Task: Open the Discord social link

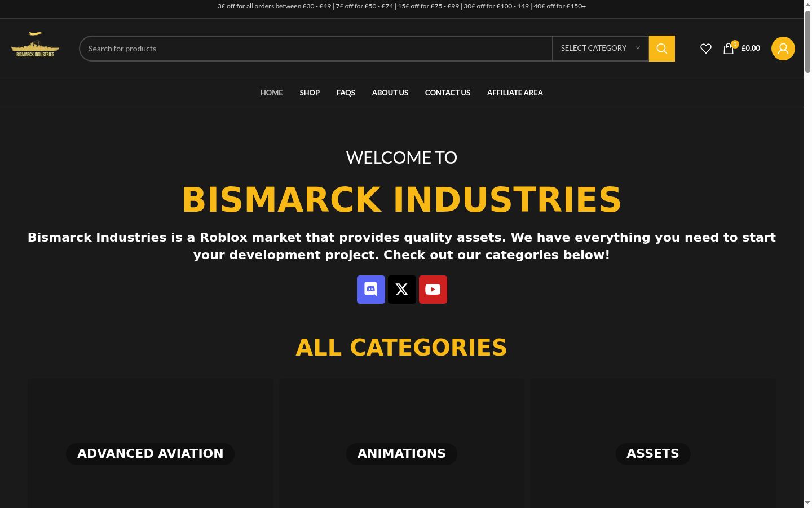Action: tap(371, 290)
